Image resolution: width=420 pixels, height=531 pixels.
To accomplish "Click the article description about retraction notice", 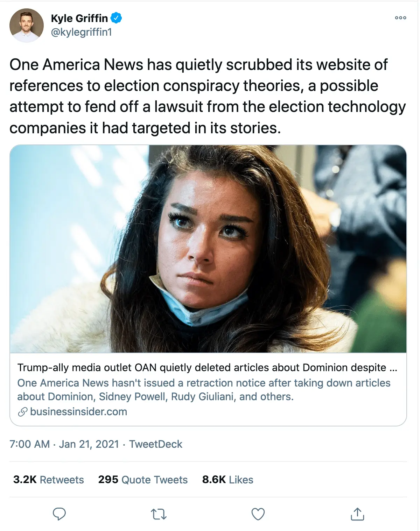I will [204, 390].
